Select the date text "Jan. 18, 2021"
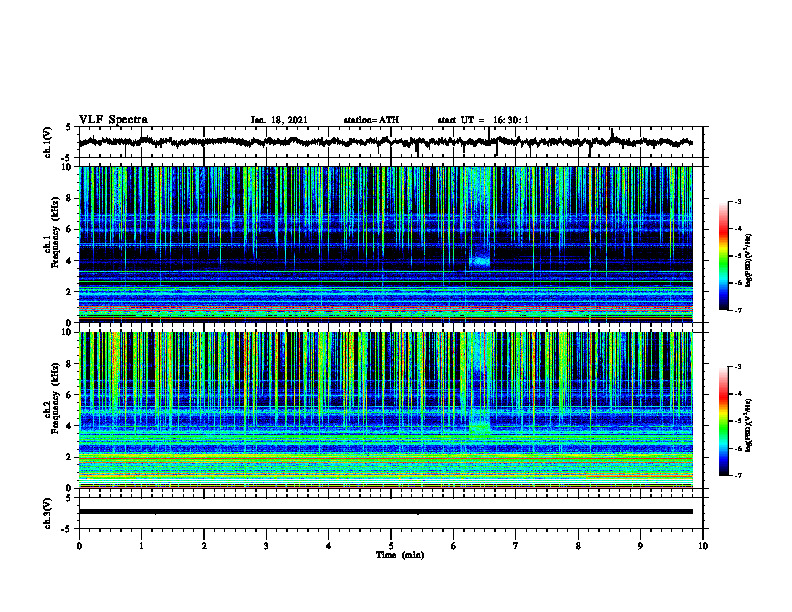 (x=279, y=120)
